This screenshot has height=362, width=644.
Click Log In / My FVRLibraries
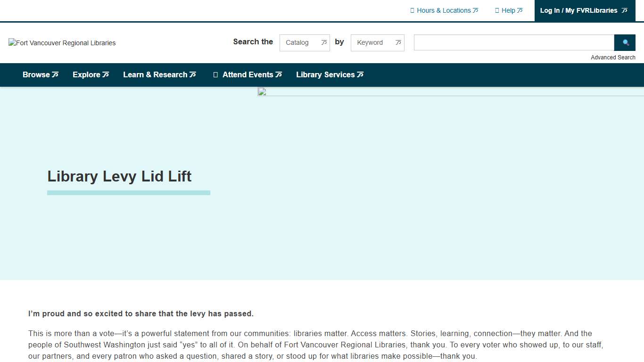(x=579, y=10)
